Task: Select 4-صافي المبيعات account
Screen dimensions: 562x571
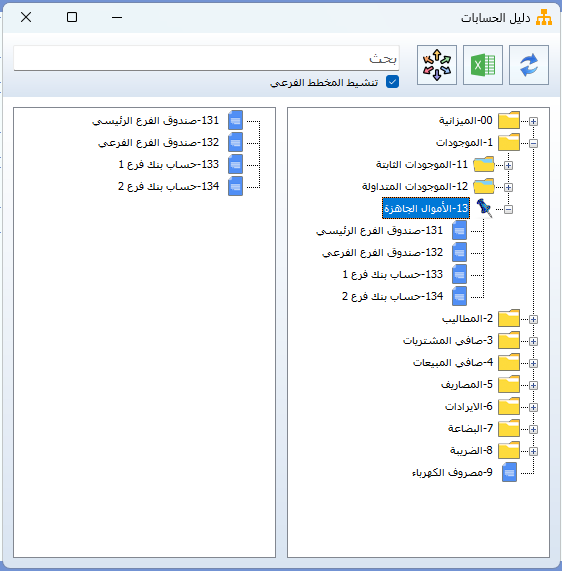Action: 453,362
